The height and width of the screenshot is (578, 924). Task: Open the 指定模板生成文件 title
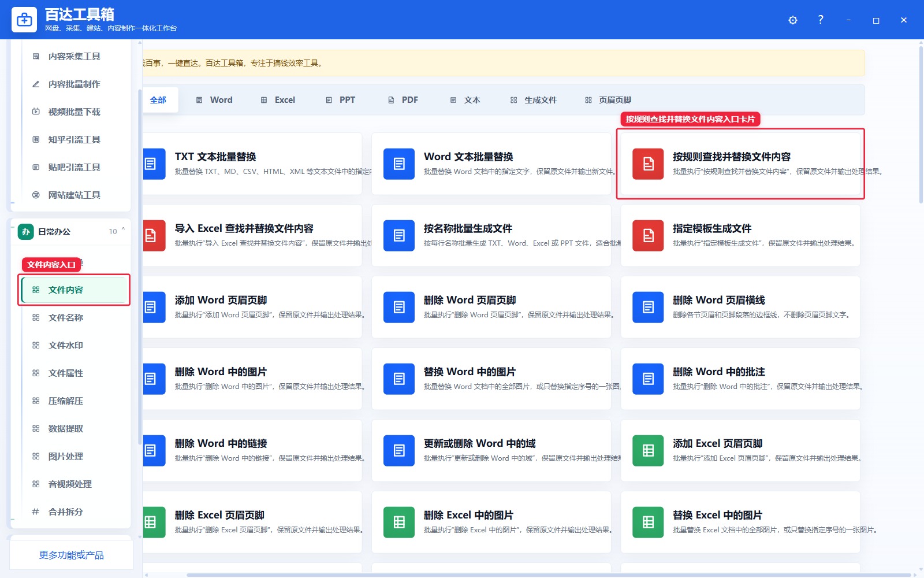pos(712,228)
